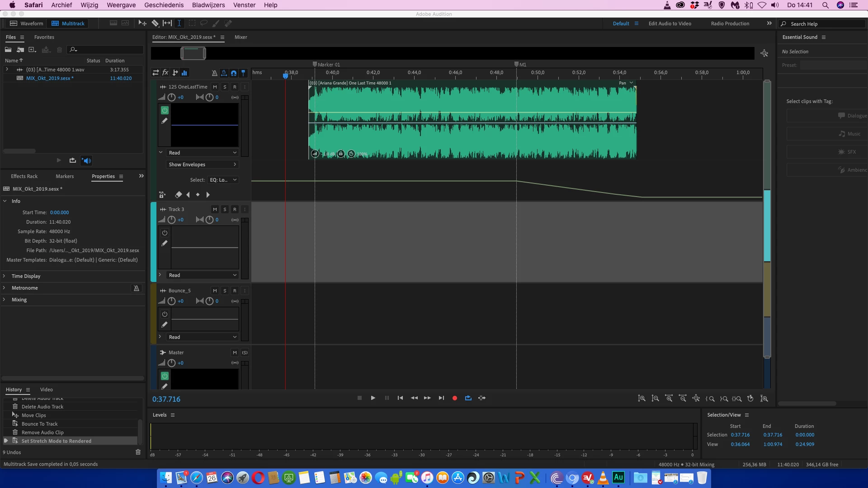This screenshot has height=488, width=868.
Task: Open the EQ parameter Select dropdown
Action: point(223,180)
